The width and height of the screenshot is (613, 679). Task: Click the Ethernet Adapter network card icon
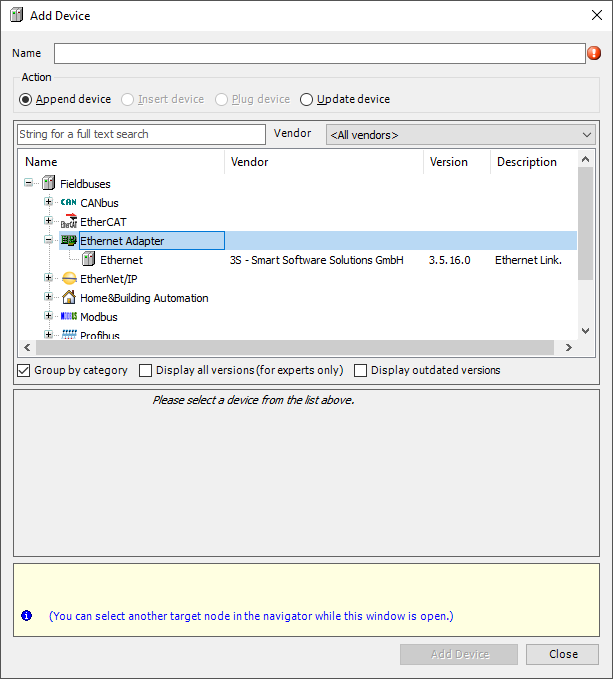pyautogui.click(x=68, y=241)
